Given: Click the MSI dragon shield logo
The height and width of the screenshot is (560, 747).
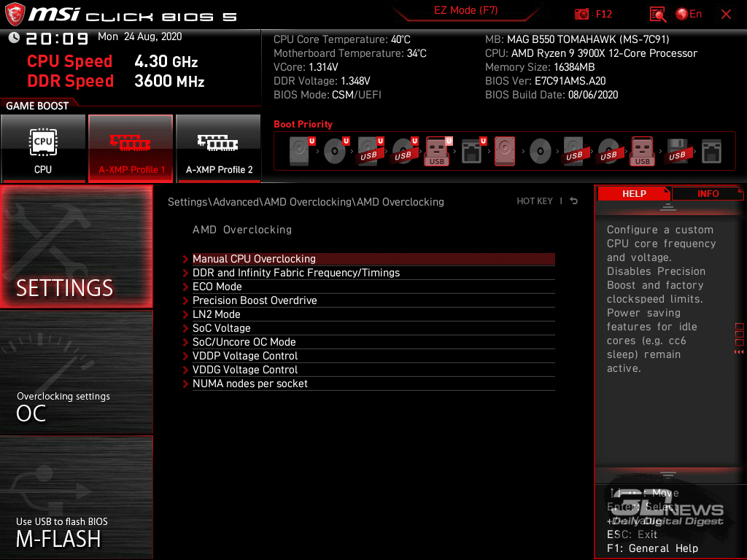Looking at the screenshot, I should pyautogui.click(x=15, y=15).
